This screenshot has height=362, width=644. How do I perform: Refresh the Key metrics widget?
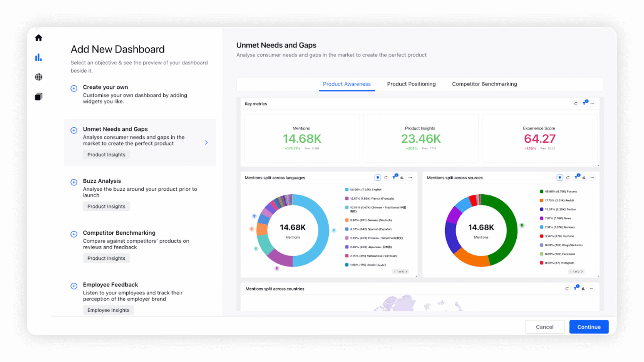(576, 104)
